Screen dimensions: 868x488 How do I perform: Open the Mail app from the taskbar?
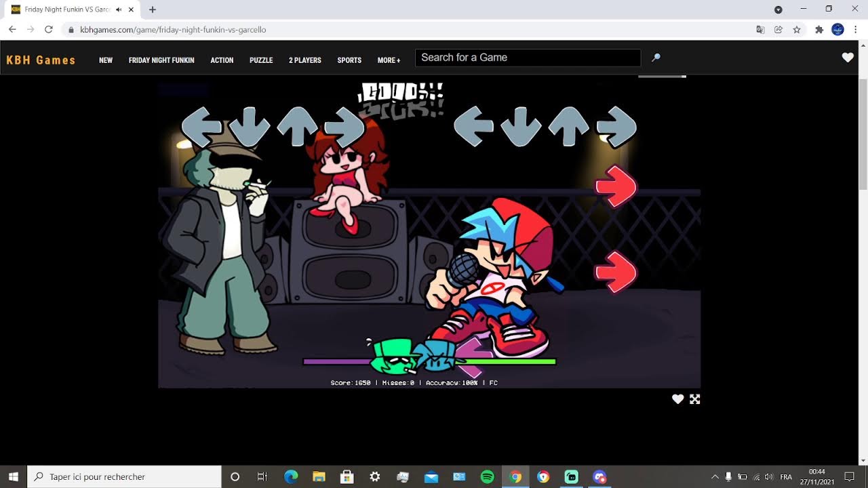431,476
